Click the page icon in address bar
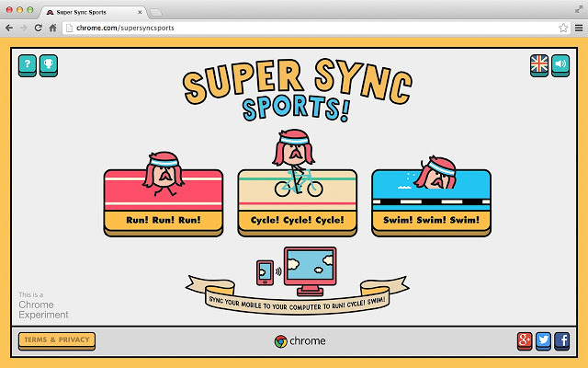This screenshot has height=368, width=588. 69,28
